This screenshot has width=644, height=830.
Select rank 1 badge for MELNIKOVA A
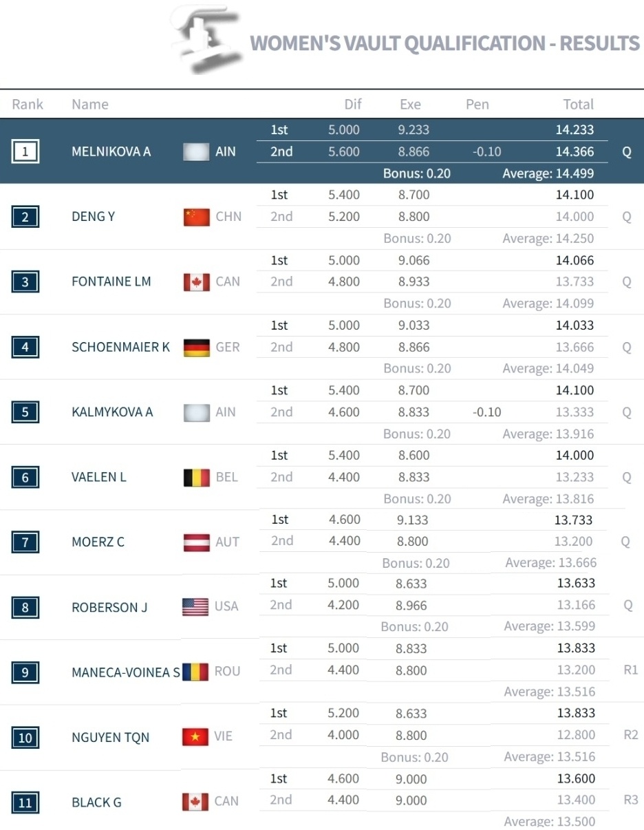pos(25,151)
